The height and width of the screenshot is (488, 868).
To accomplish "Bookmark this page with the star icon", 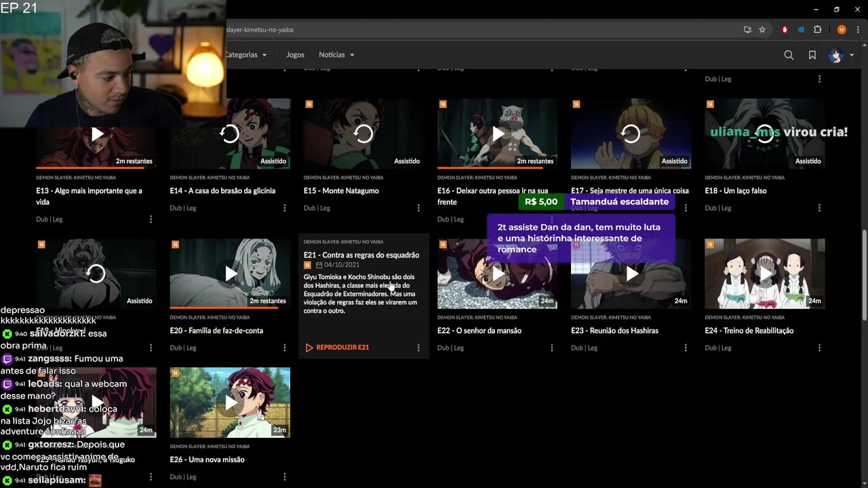I will pos(762,30).
